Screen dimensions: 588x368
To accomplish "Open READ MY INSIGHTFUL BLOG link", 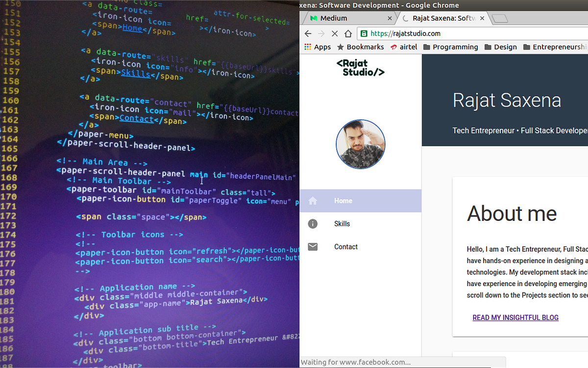I will coord(515,317).
